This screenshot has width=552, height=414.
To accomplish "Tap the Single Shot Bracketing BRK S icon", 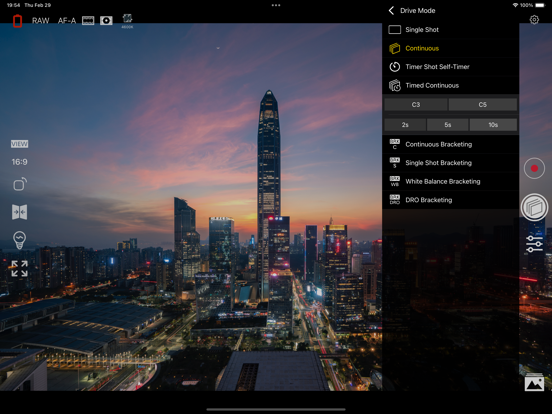I will [x=395, y=163].
